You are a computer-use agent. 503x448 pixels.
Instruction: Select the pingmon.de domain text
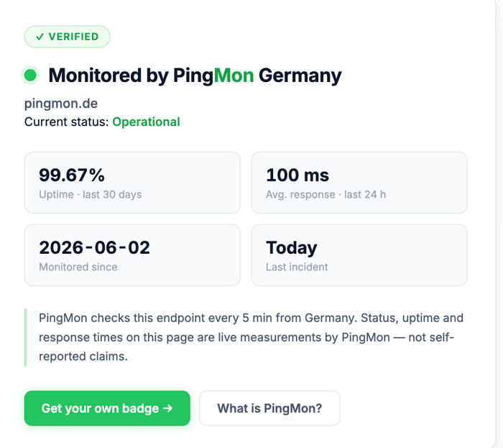pos(61,104)
